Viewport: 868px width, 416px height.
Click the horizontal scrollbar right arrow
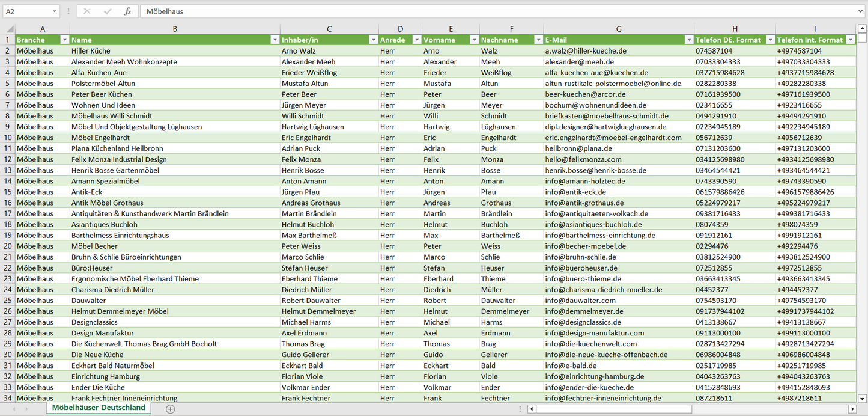pos(852,409)
